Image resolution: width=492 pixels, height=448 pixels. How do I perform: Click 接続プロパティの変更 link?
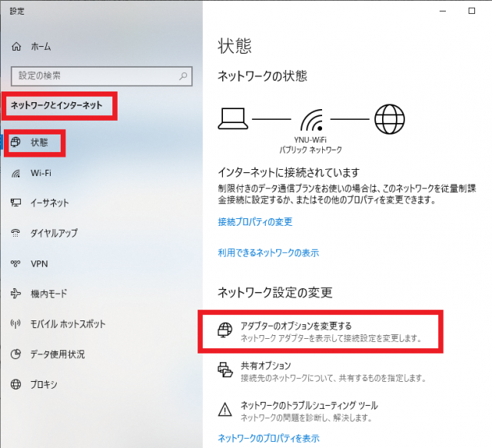coord(255,222)
